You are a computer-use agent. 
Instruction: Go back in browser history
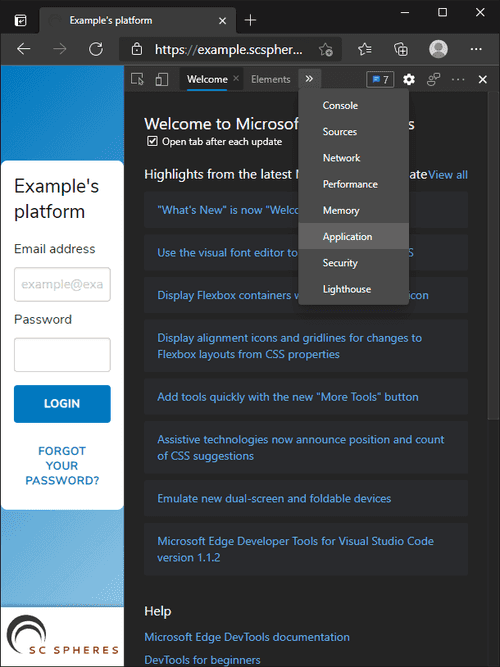(24, 49)
